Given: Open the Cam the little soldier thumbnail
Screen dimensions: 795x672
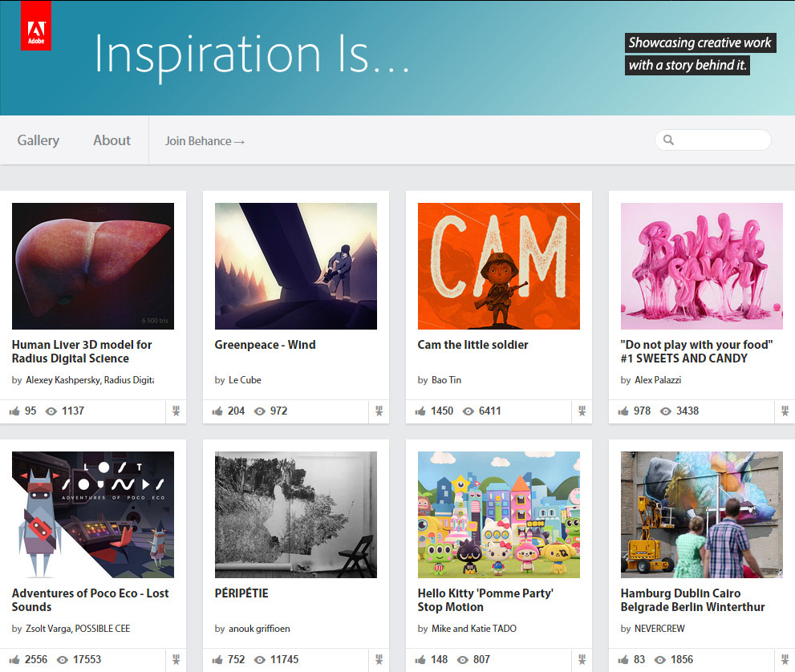Looking at the screenshot, I should [x=498, y=266].
